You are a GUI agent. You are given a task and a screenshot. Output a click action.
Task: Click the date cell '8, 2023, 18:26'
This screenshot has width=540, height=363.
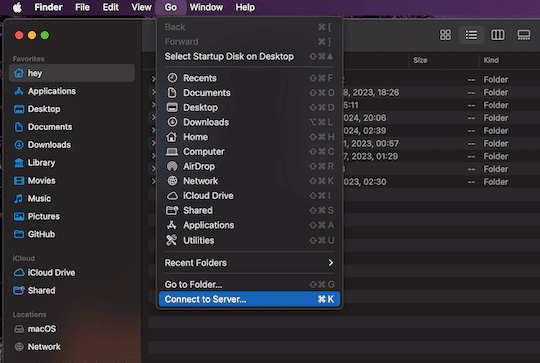[x=372, y=93]
